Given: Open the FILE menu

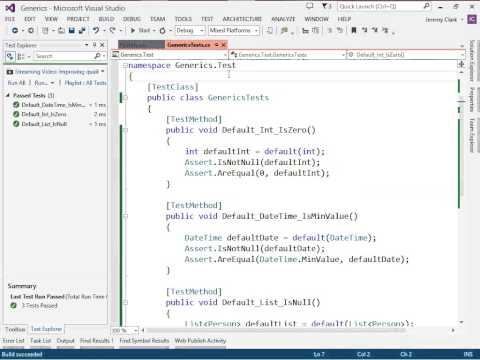Looking at the screenshot, I should coord(10,19).
